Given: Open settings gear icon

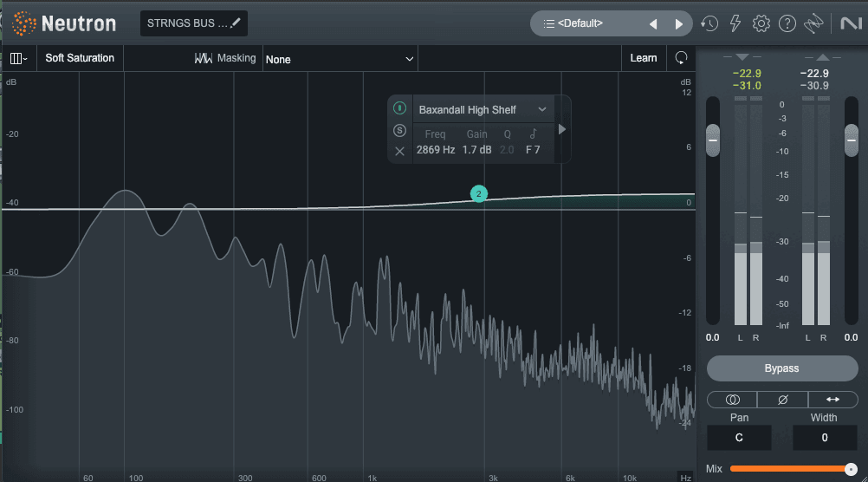Looking at the screenshot, I should point(761,23).
